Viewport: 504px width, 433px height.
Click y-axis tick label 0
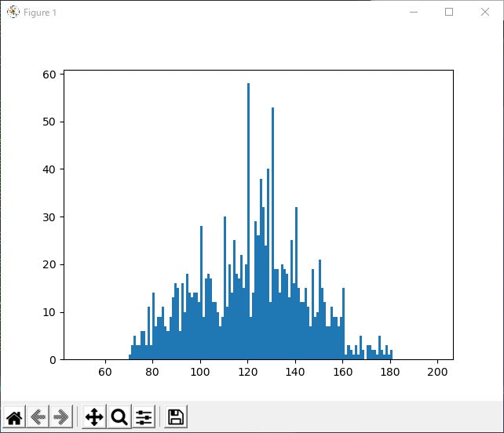(53, 360)
